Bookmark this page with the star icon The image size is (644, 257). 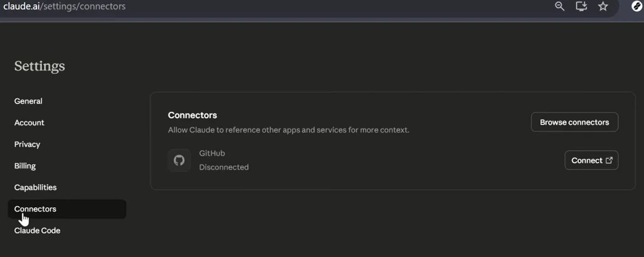point(603,6)
